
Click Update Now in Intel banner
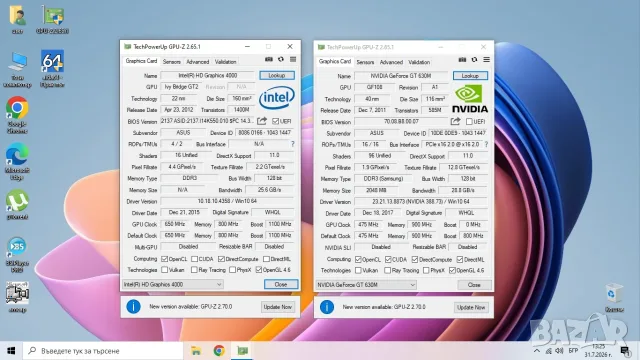(278, 307)
